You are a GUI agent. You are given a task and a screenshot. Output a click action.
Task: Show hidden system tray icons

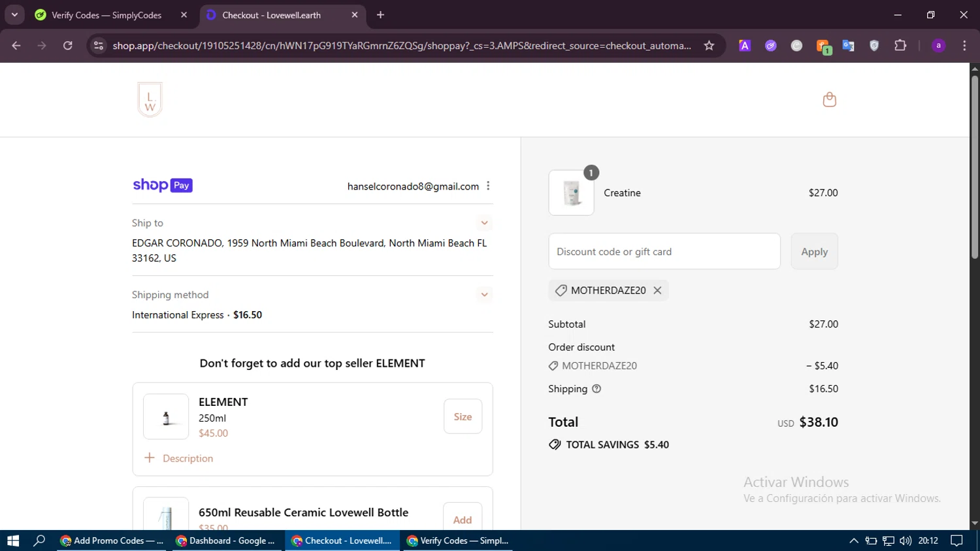tap(853, 541)
